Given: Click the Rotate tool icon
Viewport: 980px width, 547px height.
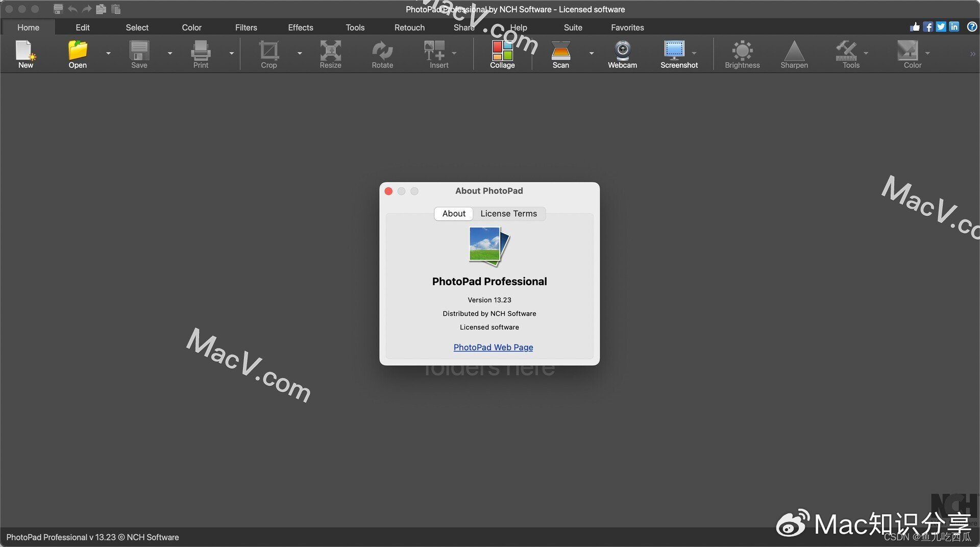Looking at the screenshot, I should click(382, 54).
